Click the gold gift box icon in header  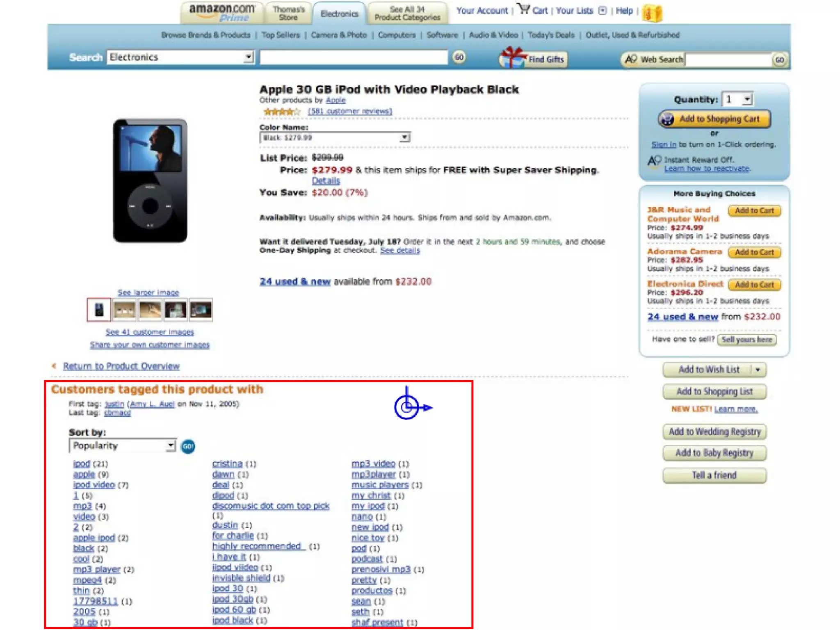pyautogui.click(x=652, y=13)
